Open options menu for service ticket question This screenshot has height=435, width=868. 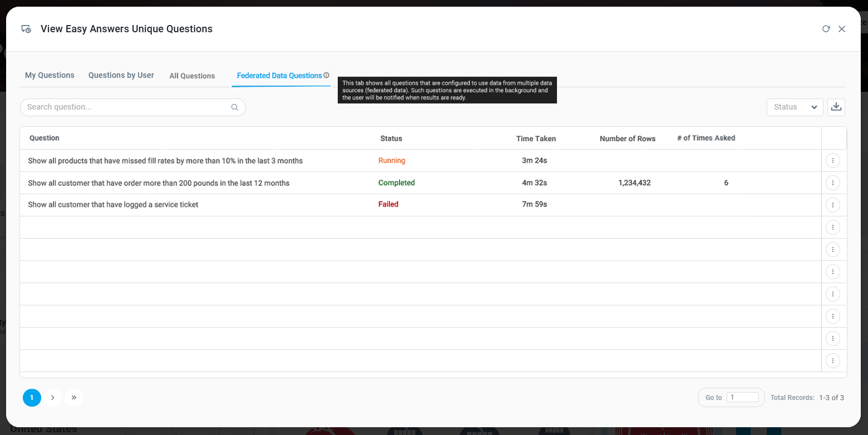[833, 205]
